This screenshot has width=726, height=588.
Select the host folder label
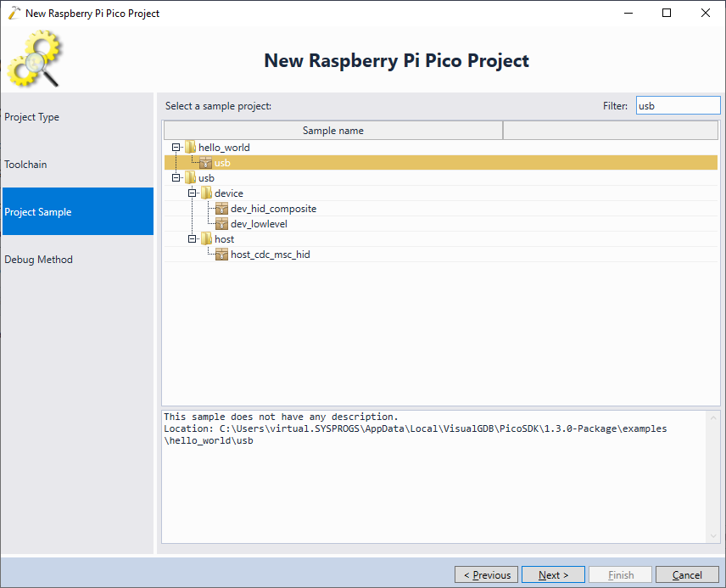tap(225, 239)
